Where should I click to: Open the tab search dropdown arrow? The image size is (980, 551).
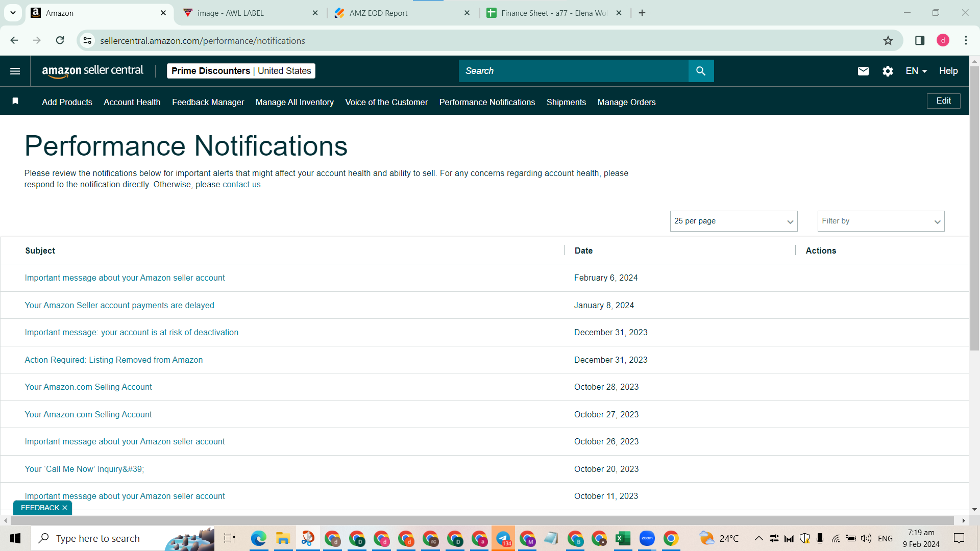(x=13, y=13)
